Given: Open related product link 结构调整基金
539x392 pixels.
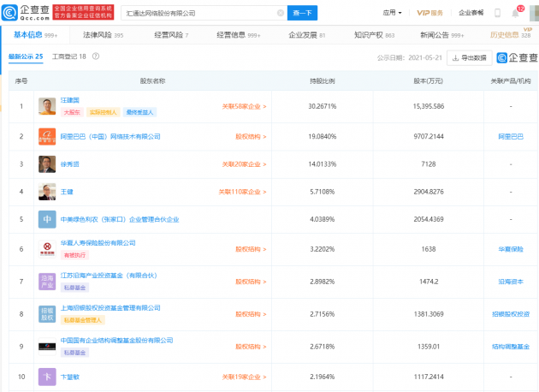Looking at the screenshot, I should tap(511, 347).
